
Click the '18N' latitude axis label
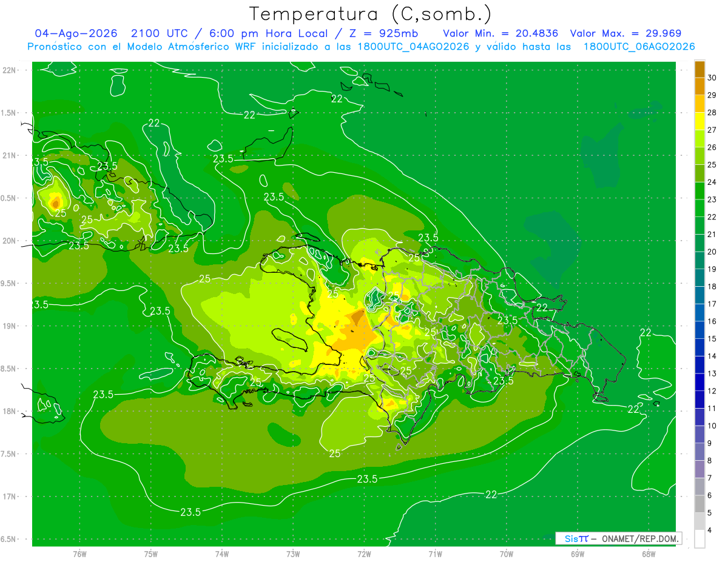(x=10, y=411)
